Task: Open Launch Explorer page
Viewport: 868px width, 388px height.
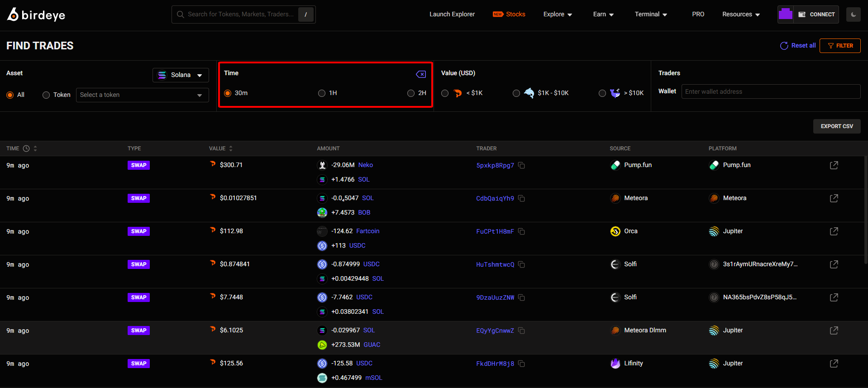Action: [452, 14]
